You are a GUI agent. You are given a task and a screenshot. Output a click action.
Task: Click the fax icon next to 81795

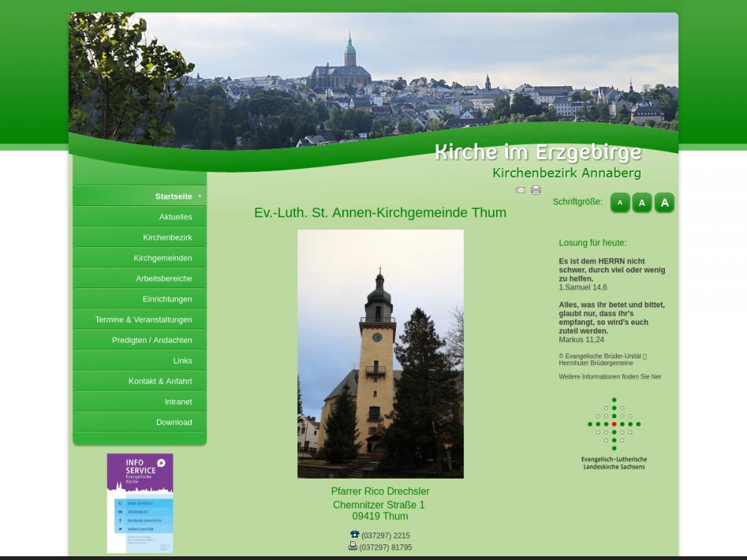click(353, 547)
